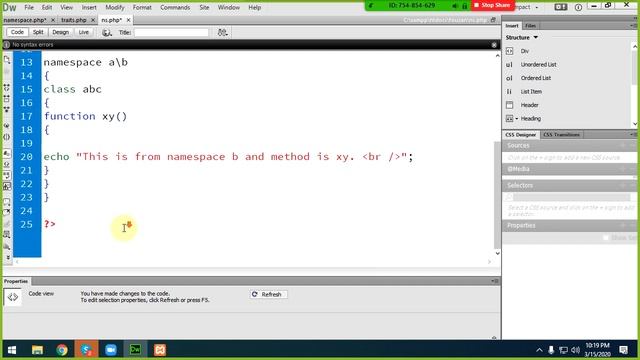Open Dreamweaver from the taskbar
The width and height of the screenshot is (640, 360).
tap(135, 350)
